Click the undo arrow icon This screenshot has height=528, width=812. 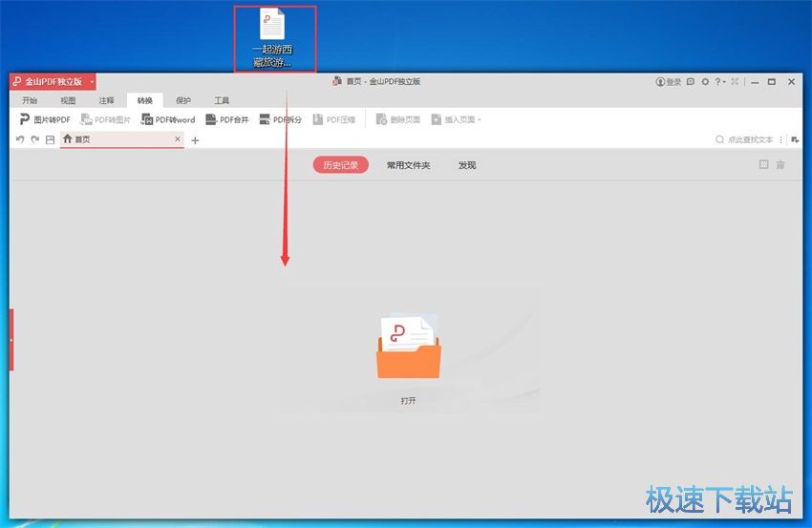(x=20, y=139)
